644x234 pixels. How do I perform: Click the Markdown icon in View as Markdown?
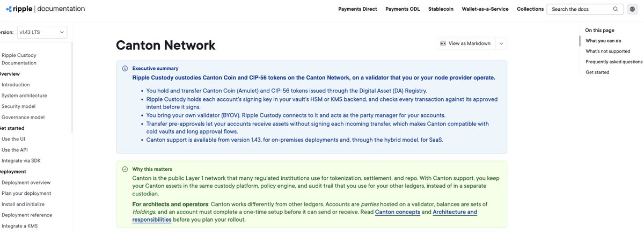pyautogui.click(x=443, y=43)
